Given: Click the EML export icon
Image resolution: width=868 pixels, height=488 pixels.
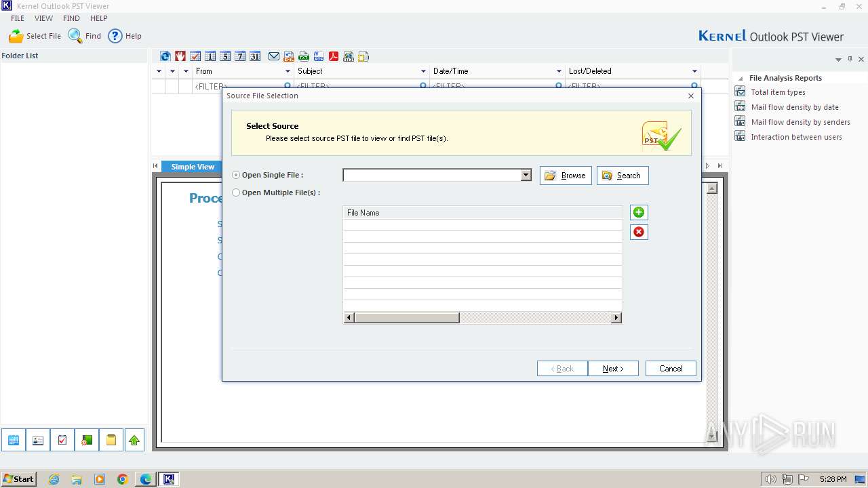Looking at the screenshot, I should tap(289, 56).
